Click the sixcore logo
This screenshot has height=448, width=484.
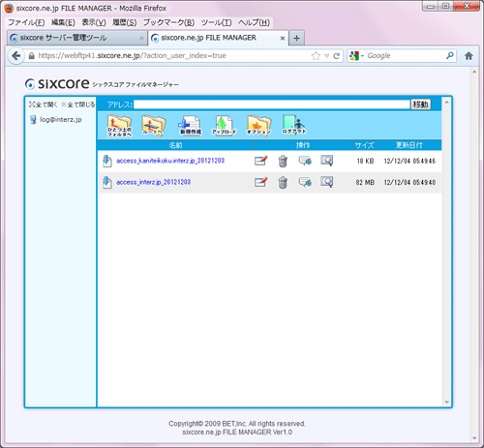pyautogui.click(x=57, y=84)
